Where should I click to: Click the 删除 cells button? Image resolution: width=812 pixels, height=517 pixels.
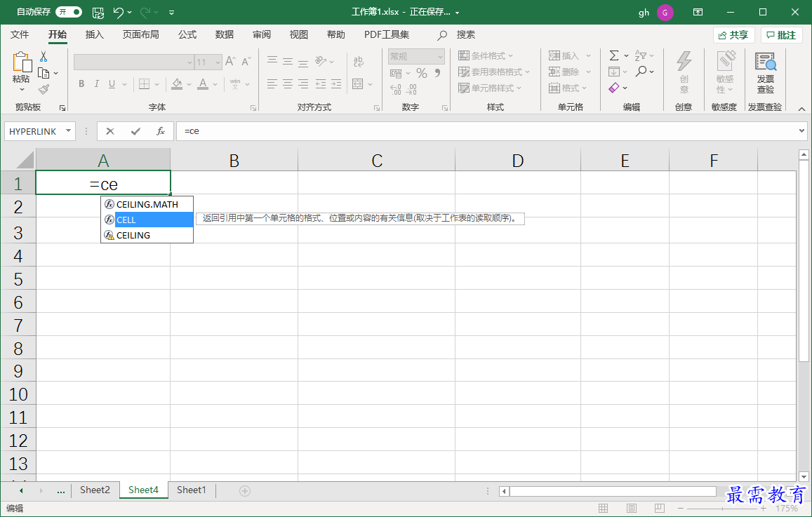coord(564,72)
